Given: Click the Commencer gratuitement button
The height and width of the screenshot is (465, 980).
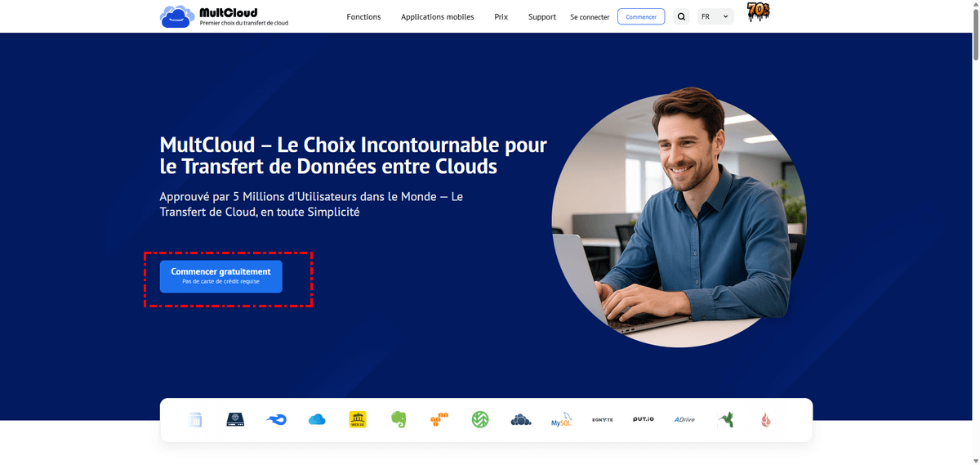Looking at the screenshot, I should point(220,276).
